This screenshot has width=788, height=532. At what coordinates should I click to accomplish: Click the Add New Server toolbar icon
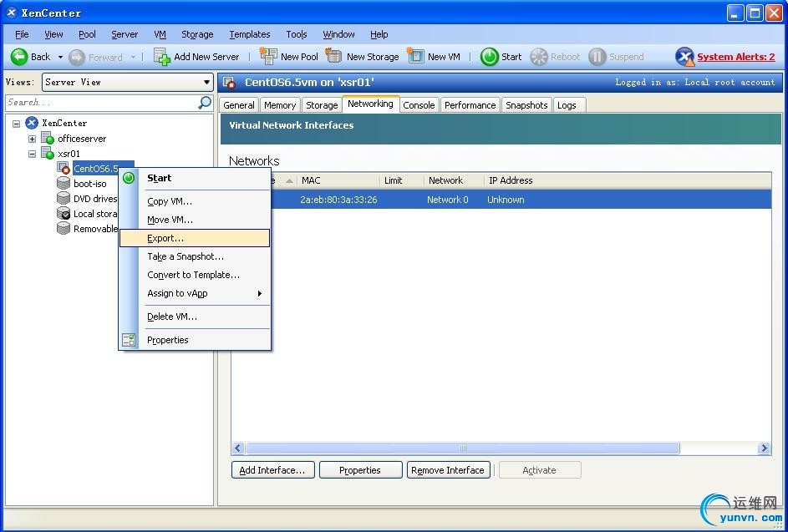pyautogui.click(x=162, y=57)
